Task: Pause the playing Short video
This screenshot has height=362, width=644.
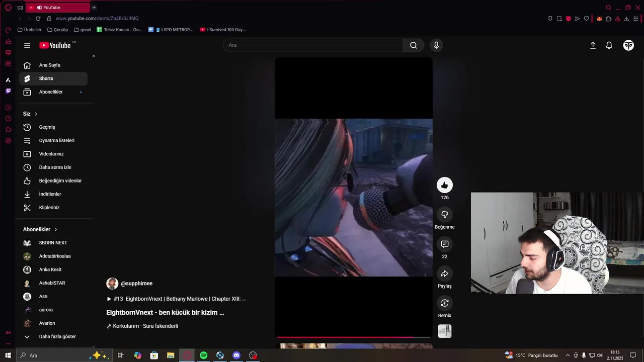Action: (x=354, y=197)
